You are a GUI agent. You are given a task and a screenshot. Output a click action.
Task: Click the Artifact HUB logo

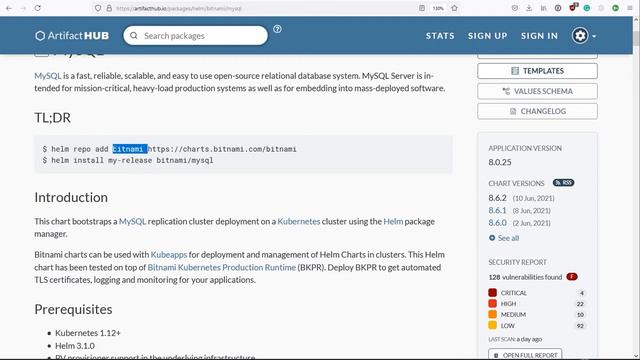72,36
